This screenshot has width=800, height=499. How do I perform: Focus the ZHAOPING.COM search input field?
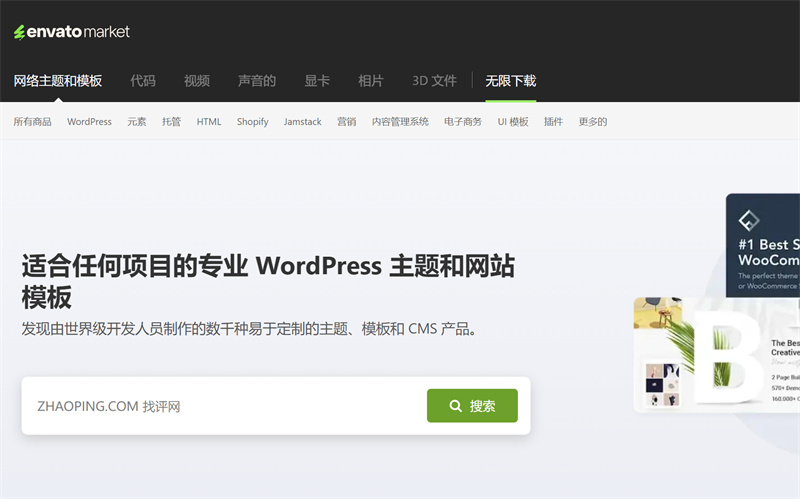[x=224, y=406]
